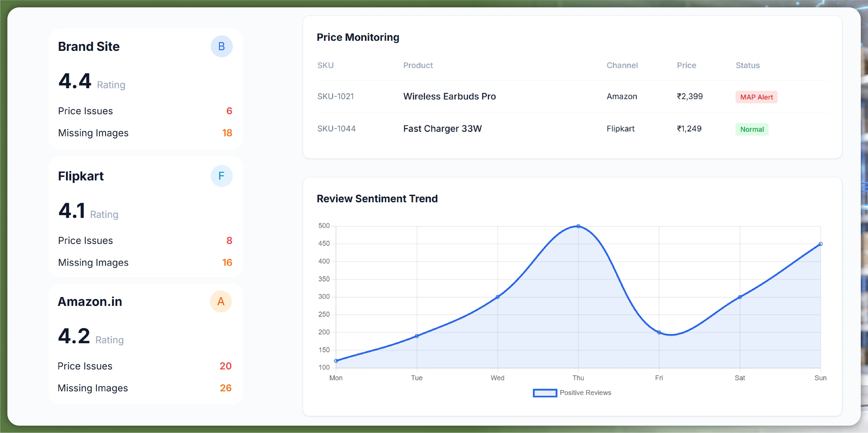Click the Wed data point on chart

coord(497,297)
